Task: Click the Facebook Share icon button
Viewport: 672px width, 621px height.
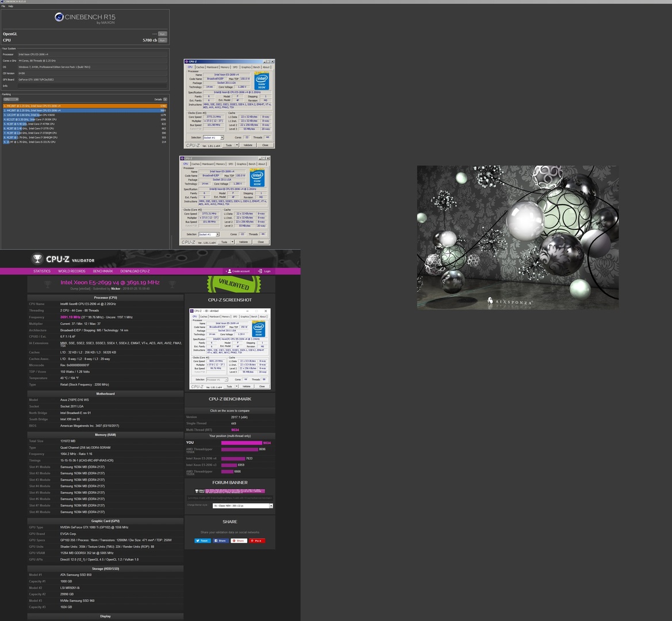Action: (221, 541)
